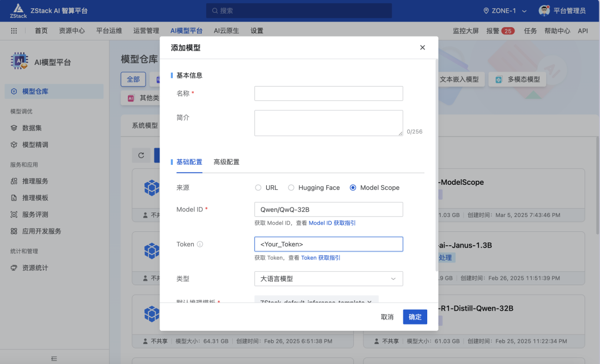The image size is (600, 364).
Task: Open the 报警 alerts with badge 25
Action: pyautogui.click(x=500, y=31)
